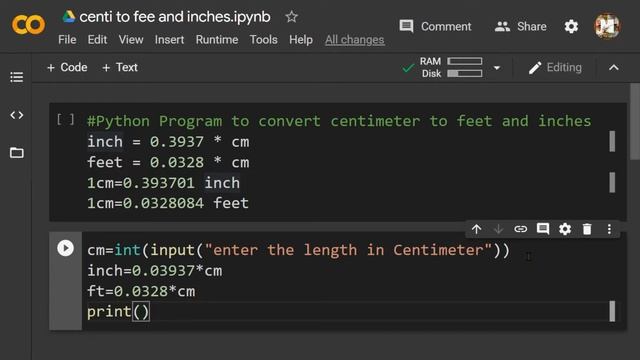Screen dimensions: 640x360
Task: Open the cell editor settings gear
Action: click(565, 229)
